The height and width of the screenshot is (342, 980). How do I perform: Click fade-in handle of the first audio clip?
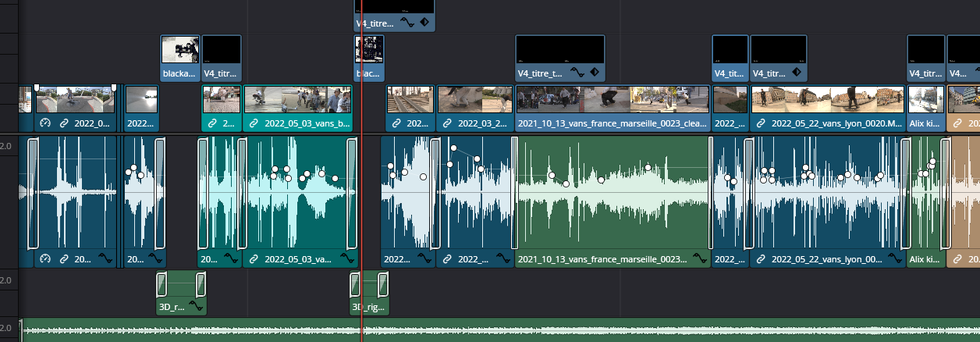(x=33, y=193)
